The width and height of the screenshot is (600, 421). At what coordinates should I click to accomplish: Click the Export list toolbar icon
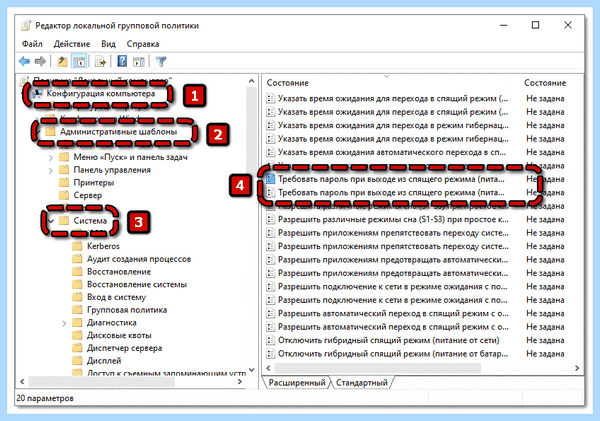pos(101,61)
